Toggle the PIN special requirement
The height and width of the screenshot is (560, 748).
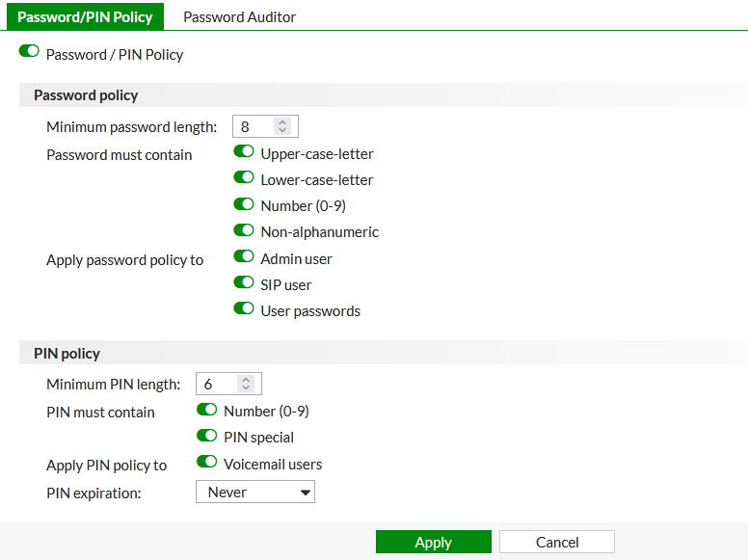[207, 435]
